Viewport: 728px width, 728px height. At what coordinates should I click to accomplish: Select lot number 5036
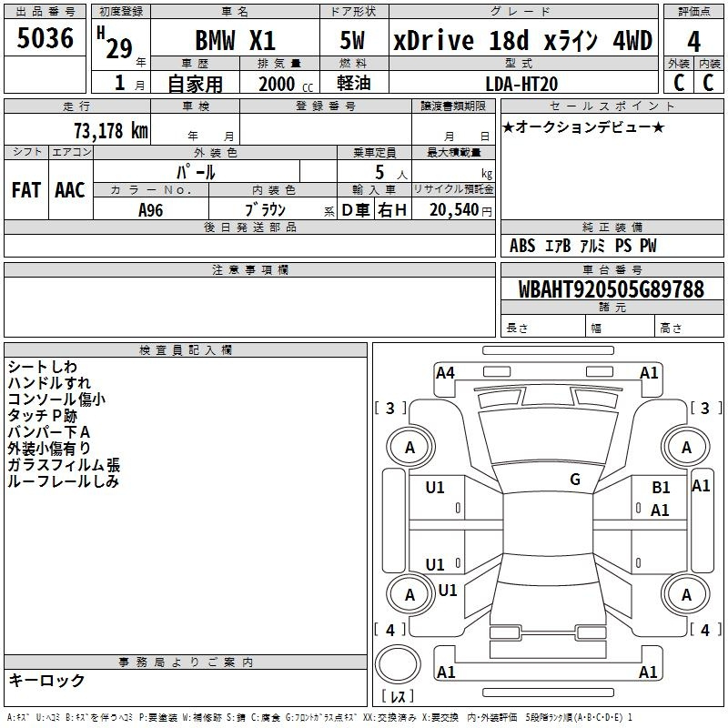tap(45, 38)
